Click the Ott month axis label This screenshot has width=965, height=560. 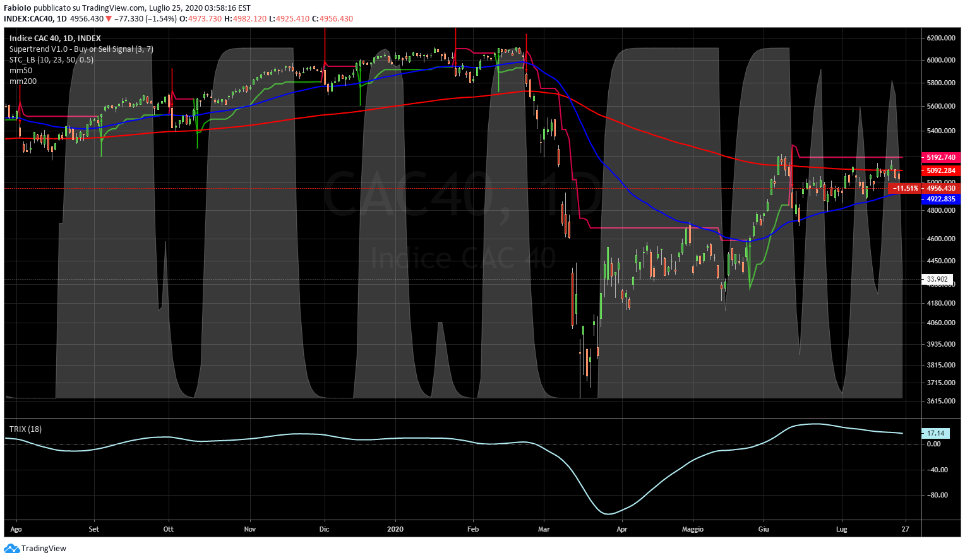168,529
